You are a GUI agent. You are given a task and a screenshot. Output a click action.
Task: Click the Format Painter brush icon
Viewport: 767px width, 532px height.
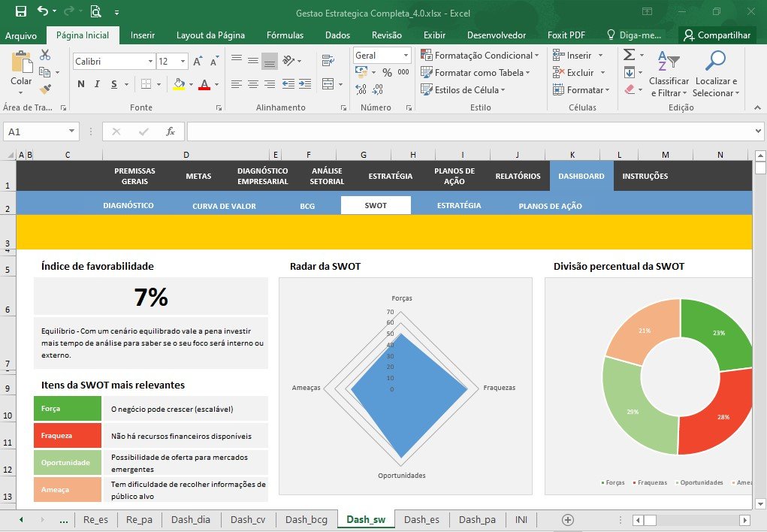tap(46, 89)
